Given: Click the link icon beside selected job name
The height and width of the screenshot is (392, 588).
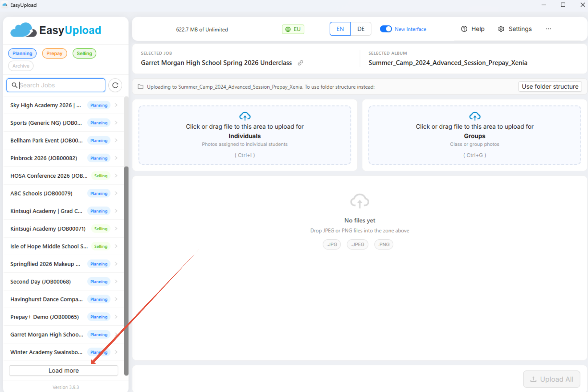Looking at the screenshot, I should coord(300,63).
